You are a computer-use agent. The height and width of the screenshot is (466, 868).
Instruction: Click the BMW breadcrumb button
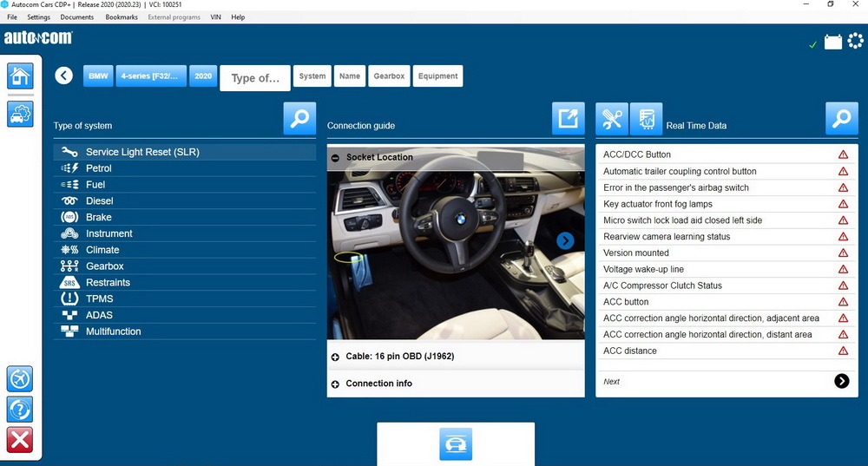coord(98,76)
